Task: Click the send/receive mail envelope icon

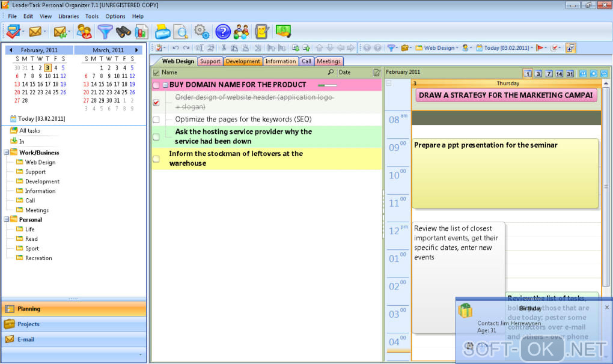Action: [60, 32]
